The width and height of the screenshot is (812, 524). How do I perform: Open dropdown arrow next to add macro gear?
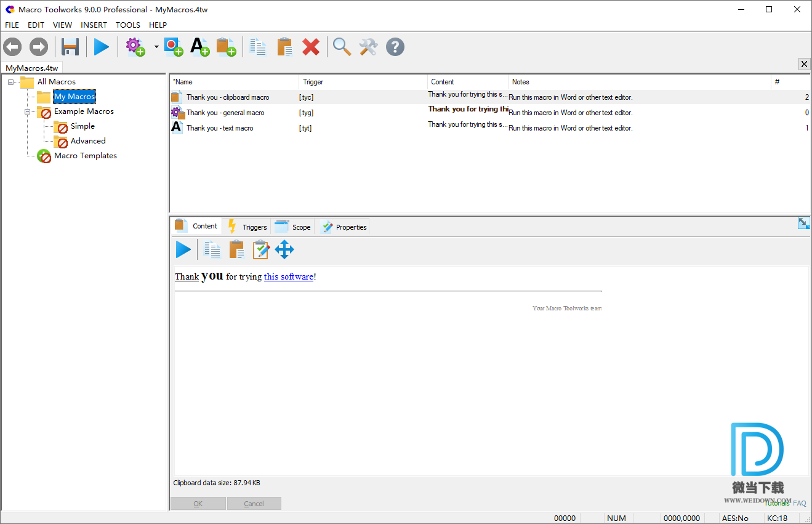[156, 47]
